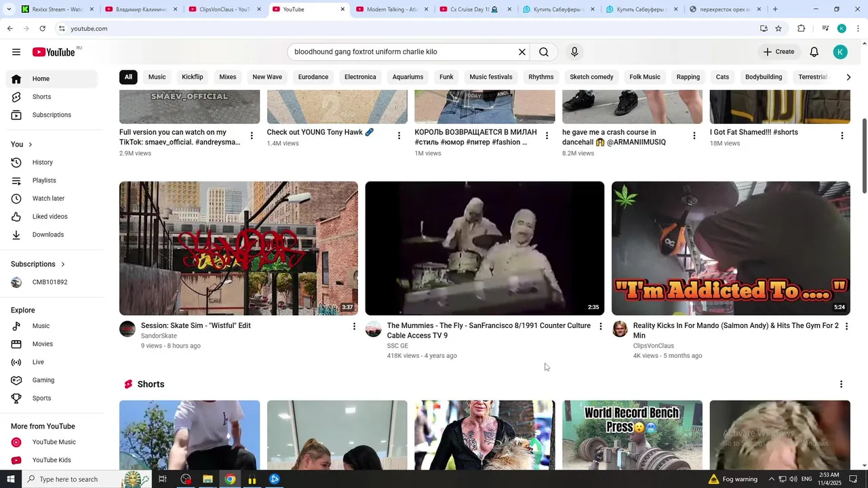Go to Home in sidebar
The height and width of the screenshot is (488, 868).
tap(52, 79)
